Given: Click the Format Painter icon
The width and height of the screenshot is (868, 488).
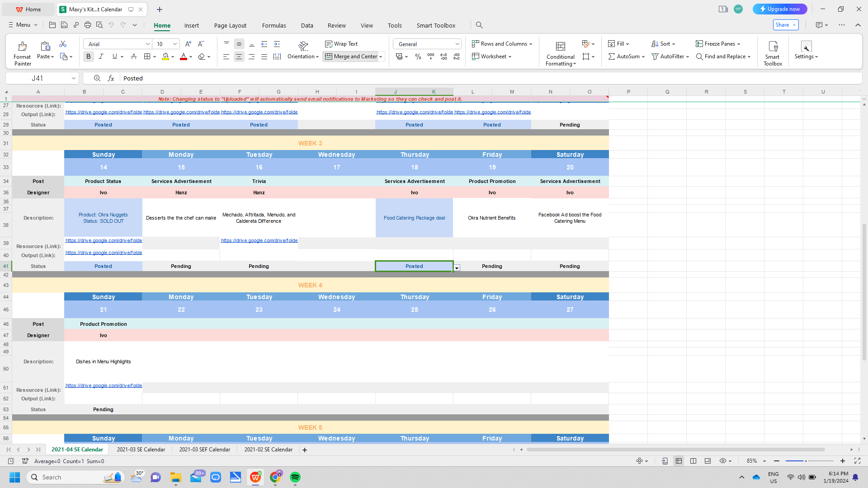Looking at the screenshot, I should (22, 47).
